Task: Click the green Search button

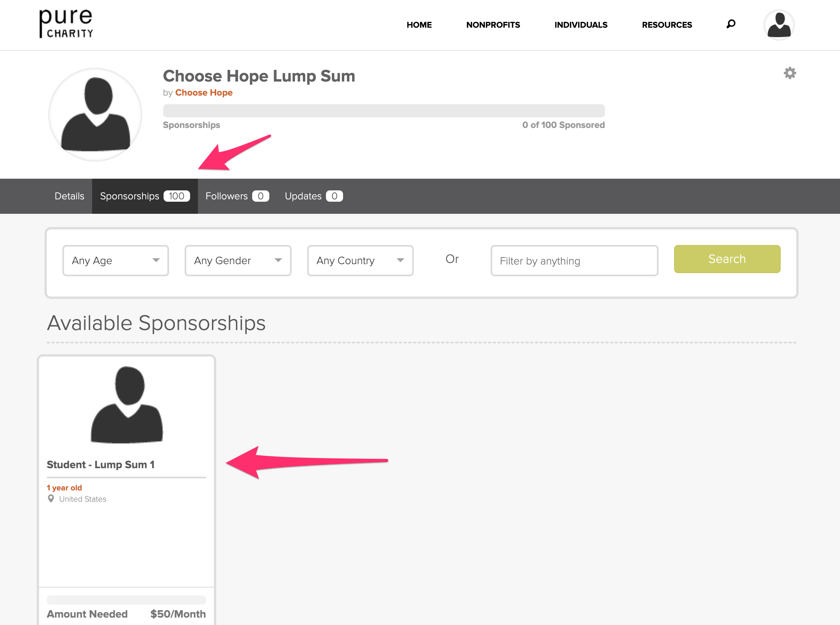Action: click(727, 259)
